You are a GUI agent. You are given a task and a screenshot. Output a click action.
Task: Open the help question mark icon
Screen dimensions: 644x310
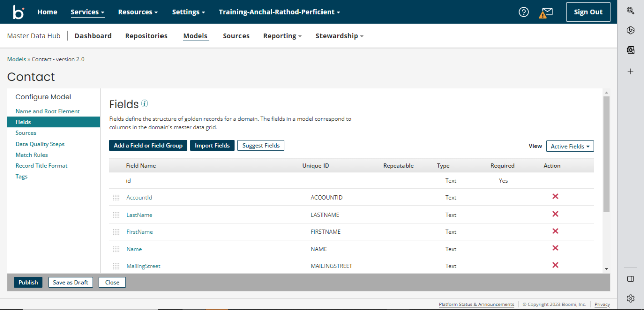[523, 11]
